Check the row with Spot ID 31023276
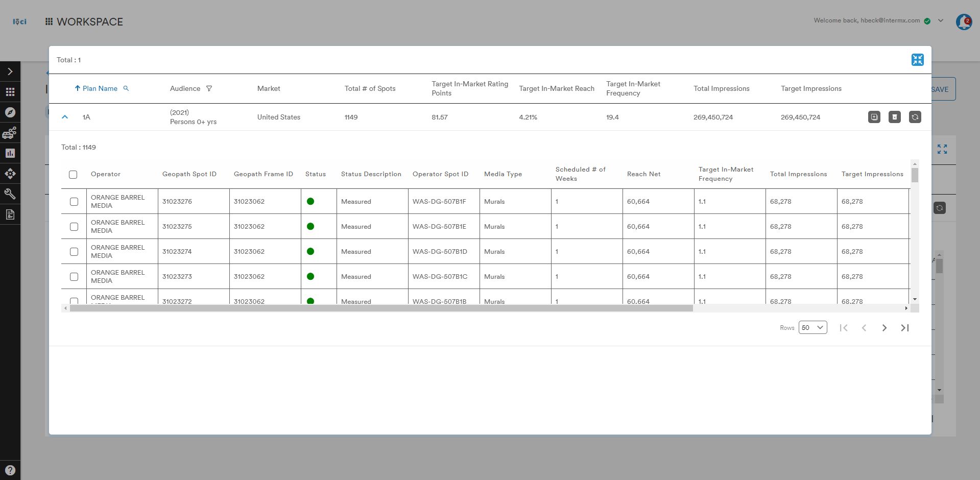Image resolution: width=980 pixels, height=480 pixels. (74, 202)
